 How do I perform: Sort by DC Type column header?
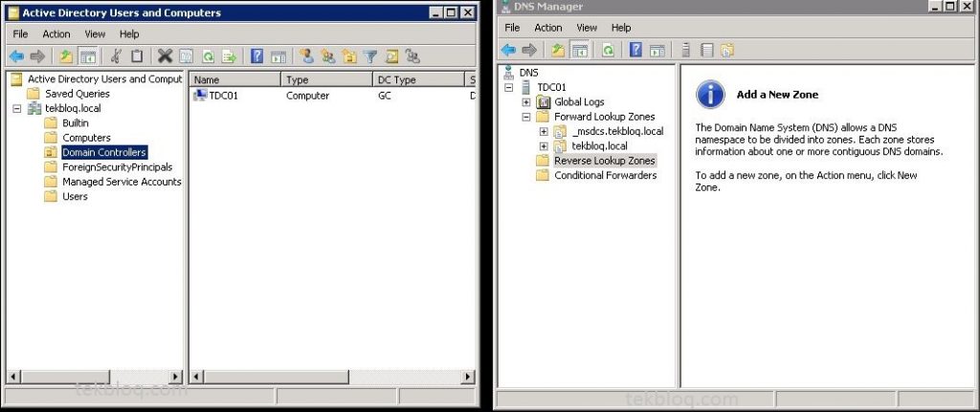pyautogui.click(x=418, y=80)
